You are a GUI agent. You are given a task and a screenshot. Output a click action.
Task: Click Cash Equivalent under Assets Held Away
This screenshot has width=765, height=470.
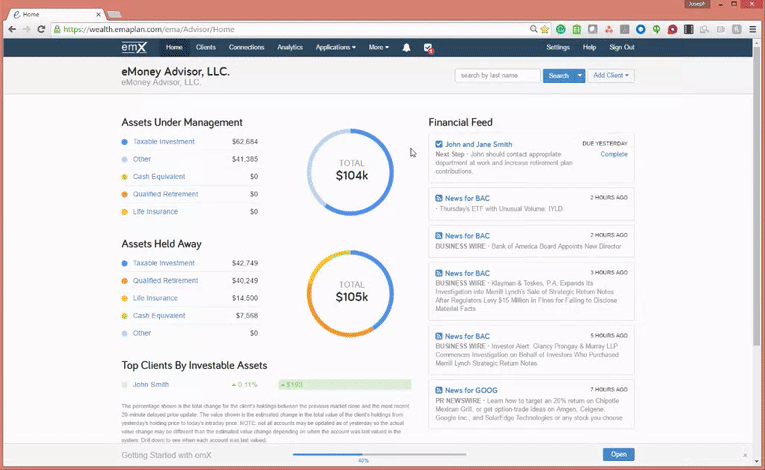159,316
